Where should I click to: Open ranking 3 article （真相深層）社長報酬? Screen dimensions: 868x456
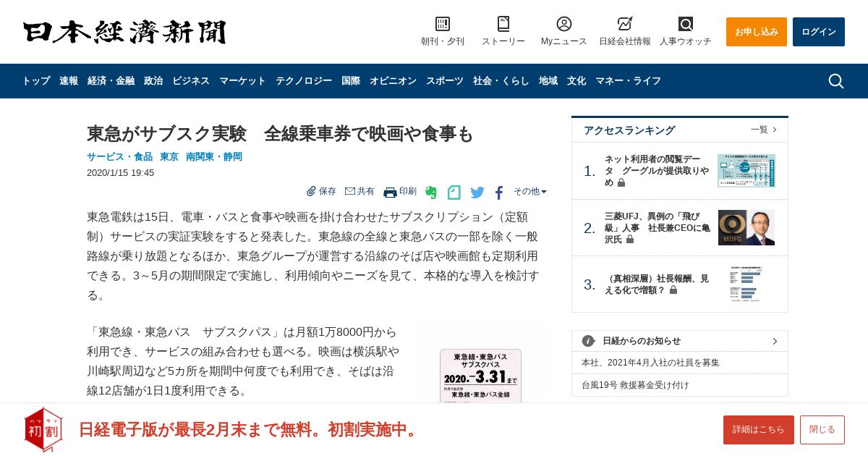click(657, 284)
